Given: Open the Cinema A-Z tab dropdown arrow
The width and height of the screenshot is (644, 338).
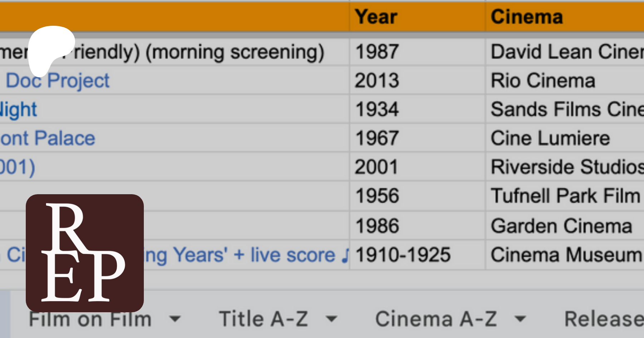Looking at the screenshot, I should (520, 319).
